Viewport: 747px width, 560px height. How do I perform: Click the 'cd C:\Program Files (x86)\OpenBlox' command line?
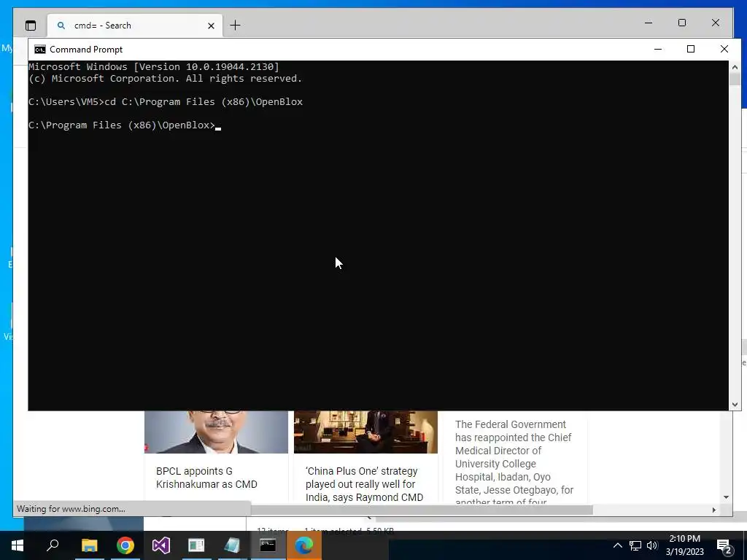204,102
